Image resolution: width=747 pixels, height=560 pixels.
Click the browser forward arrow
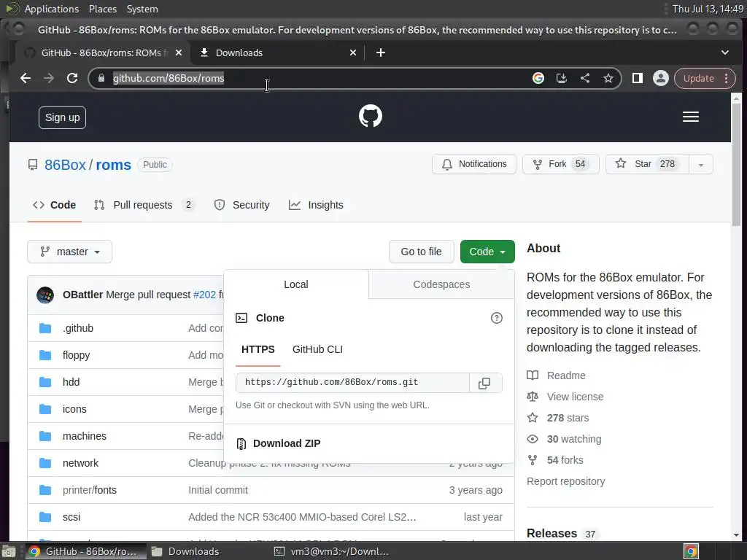[x=49, y=78]
